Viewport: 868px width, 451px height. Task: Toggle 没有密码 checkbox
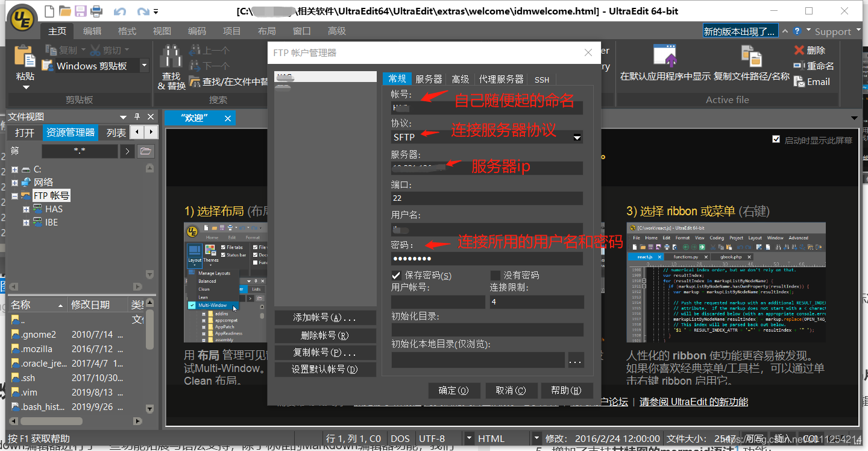tap(495, 275)
